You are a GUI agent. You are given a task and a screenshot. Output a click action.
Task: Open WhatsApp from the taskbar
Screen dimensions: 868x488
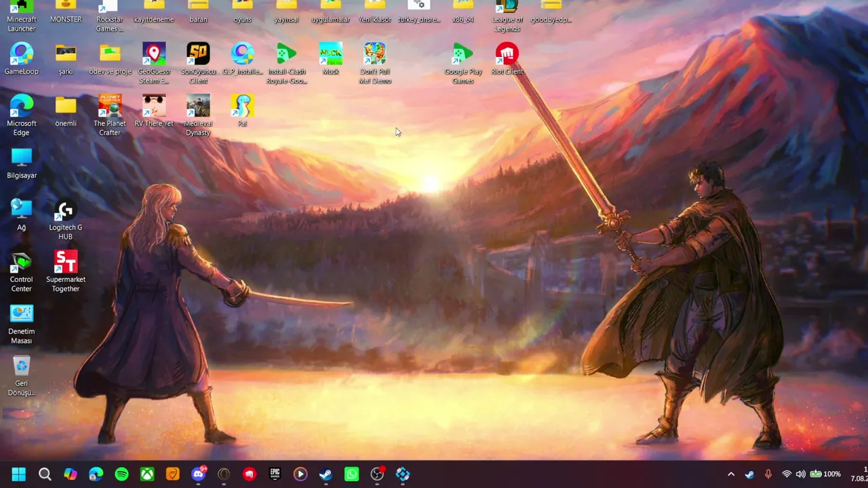pos(351,474)
